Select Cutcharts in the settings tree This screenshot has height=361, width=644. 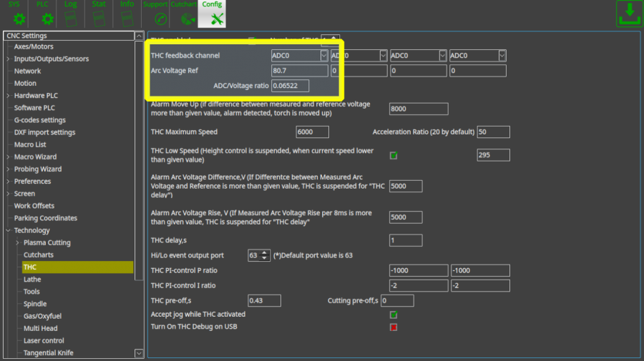click(x=39, y=255)
